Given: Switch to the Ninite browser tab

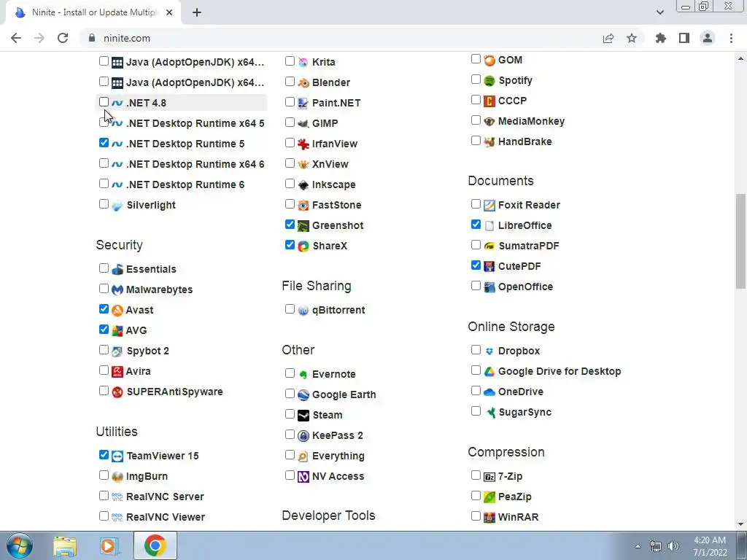Looking at the screenshot, I should tap(94, 12).
